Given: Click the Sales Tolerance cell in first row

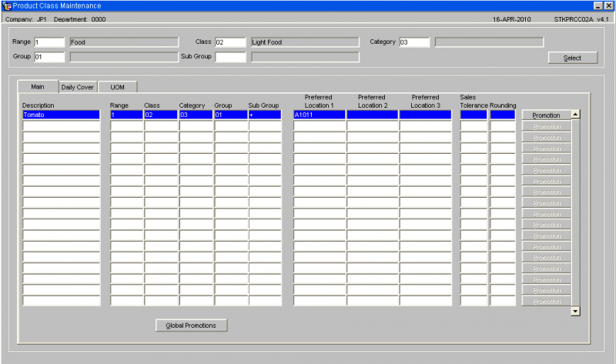Looking at the screenshot, I should [x=474, y=115].
